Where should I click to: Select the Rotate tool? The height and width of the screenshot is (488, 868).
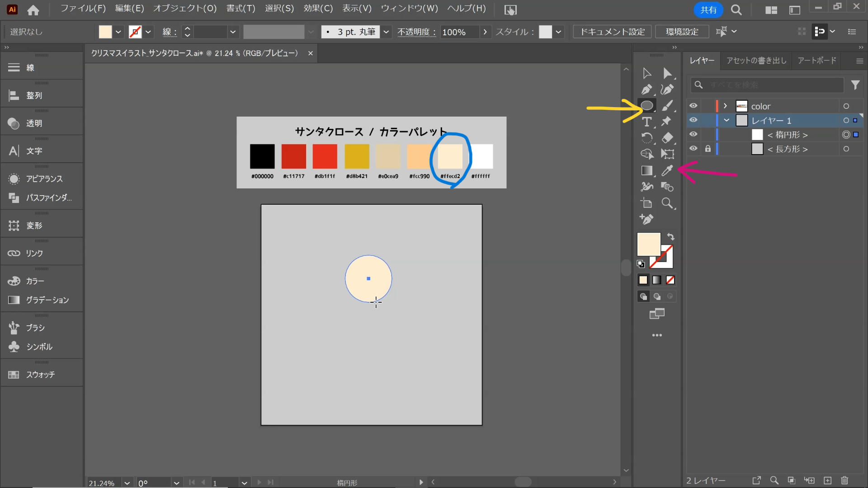pyautogui.click(x=647, y=138)
